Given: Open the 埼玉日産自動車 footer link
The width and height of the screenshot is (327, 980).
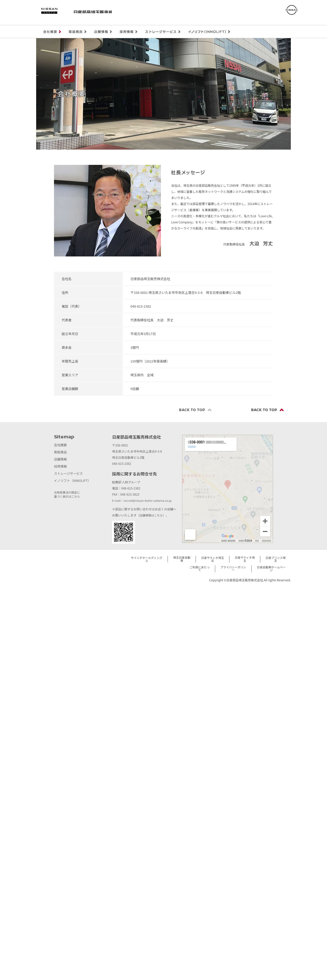Looking at the screenshot, I should pyautogui.click(x=182, y=559).
